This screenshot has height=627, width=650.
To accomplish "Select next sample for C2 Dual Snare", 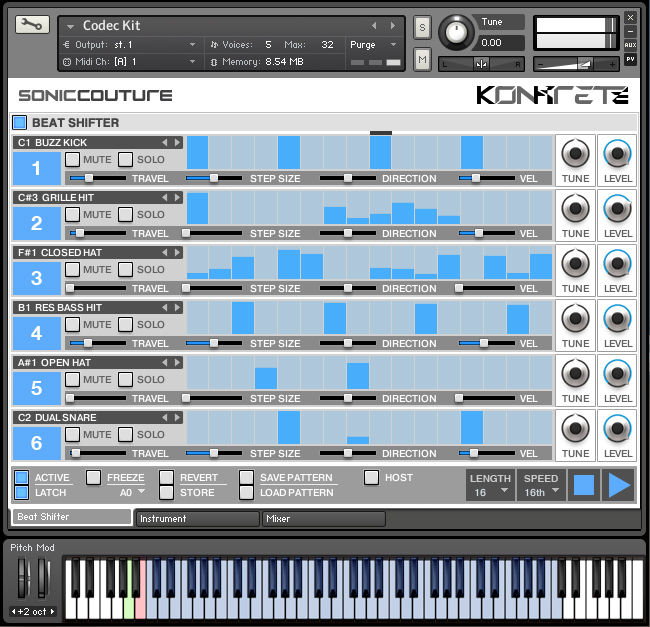I will (x=177, y=417).
